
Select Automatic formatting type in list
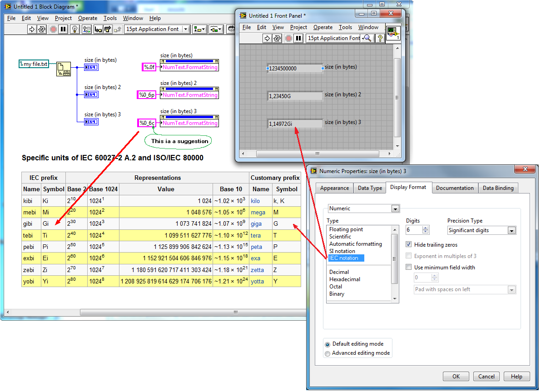355,244
